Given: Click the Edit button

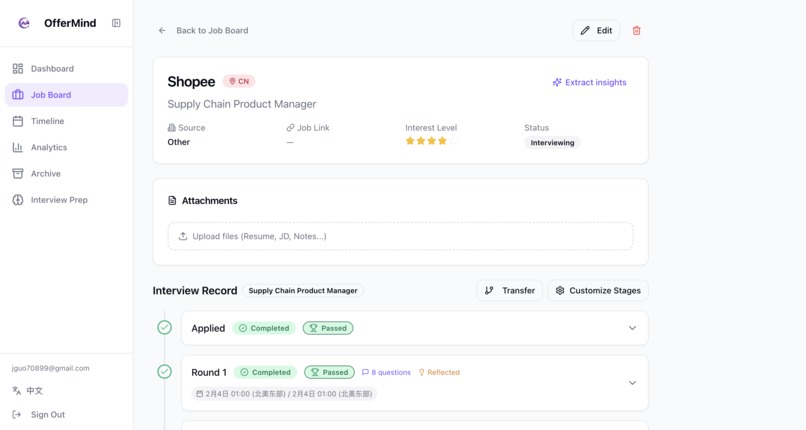Looking at the screenshot, I should 596,31.
